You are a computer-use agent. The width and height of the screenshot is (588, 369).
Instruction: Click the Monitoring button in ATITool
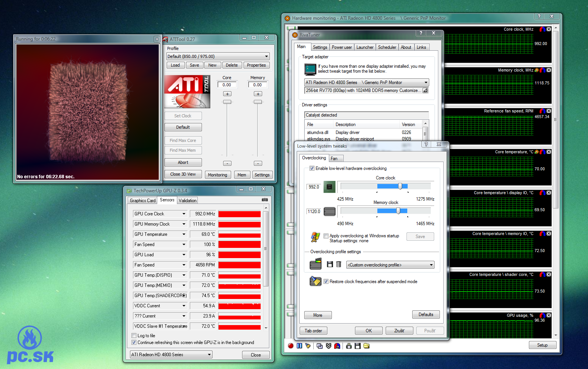(217, 175)
